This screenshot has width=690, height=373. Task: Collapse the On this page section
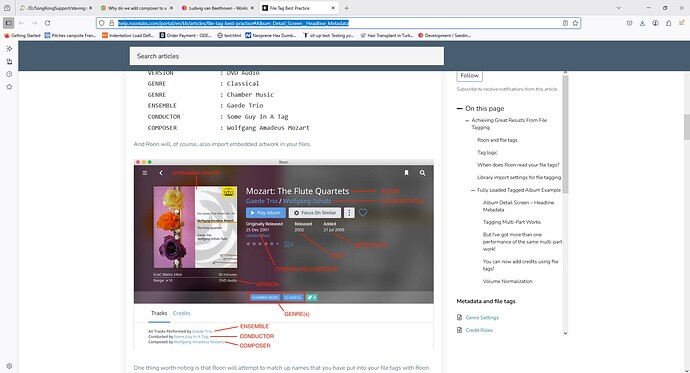(459, 108)
